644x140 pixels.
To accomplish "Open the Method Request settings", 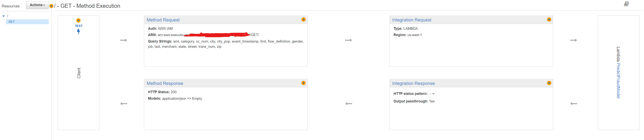I will (x=163, y=20).
